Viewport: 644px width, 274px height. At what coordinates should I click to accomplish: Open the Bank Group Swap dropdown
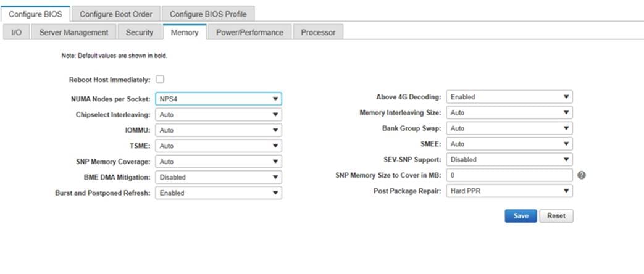tap(509, 128)
